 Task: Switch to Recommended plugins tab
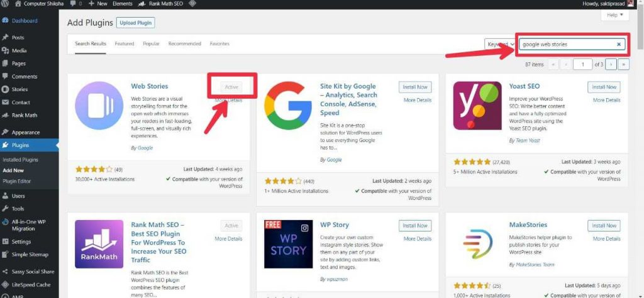click(184, 43)
